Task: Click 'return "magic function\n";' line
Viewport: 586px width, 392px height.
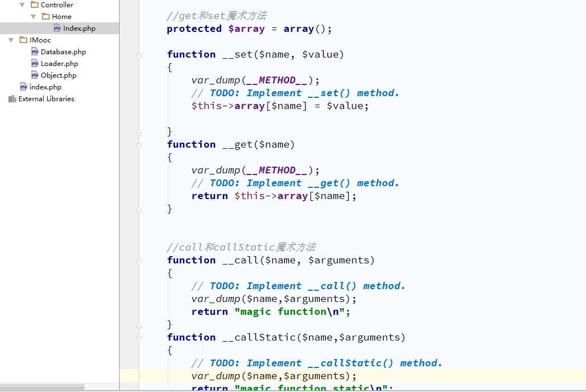Action: [x=271, y=311]
